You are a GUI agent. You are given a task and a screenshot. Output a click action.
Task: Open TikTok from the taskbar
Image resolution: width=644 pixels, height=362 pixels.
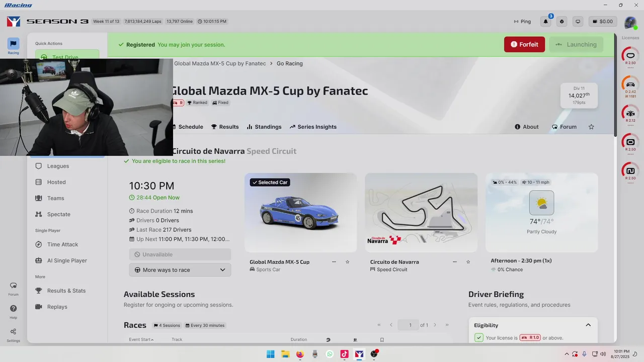[344, 354]
